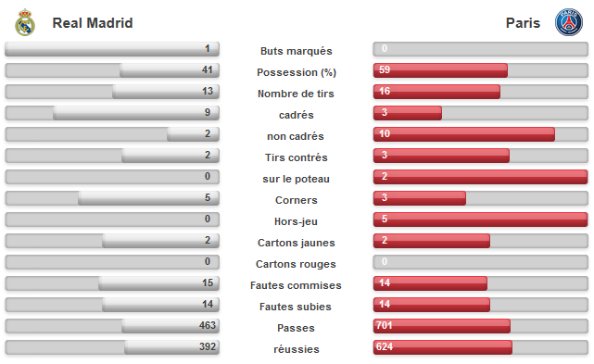Select Paris non cadrés bar showing 10
The width and height of the screenshot is (594, 364).
click(x=464, y=134)
